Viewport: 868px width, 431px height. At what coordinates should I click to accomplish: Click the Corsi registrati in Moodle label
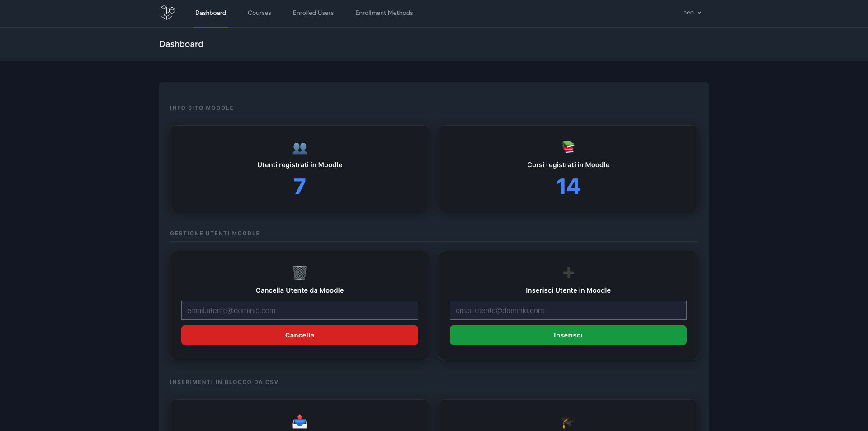(x=568, y=165)
